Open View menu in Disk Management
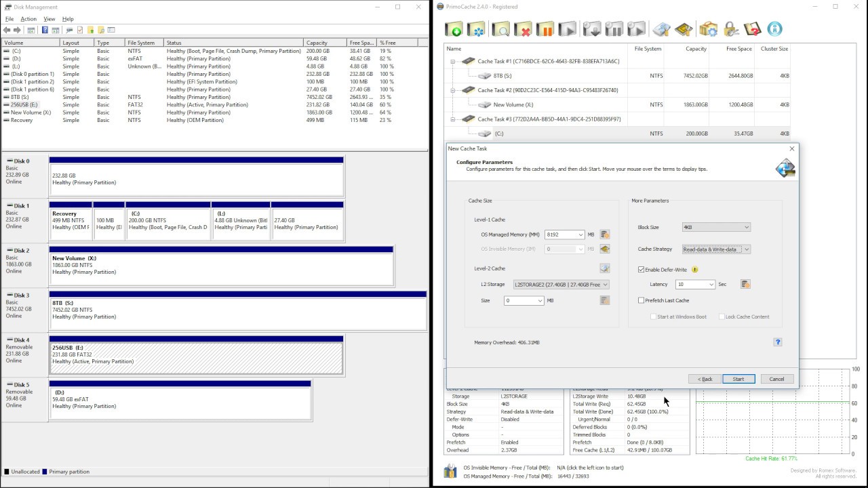The image size is (868, 488). click(x=50, y=19)
